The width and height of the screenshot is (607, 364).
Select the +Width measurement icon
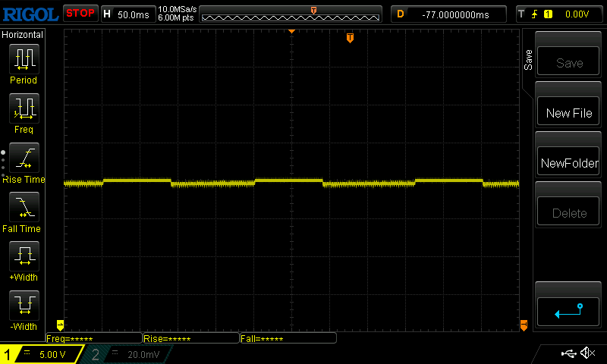[x=23, y=256]
